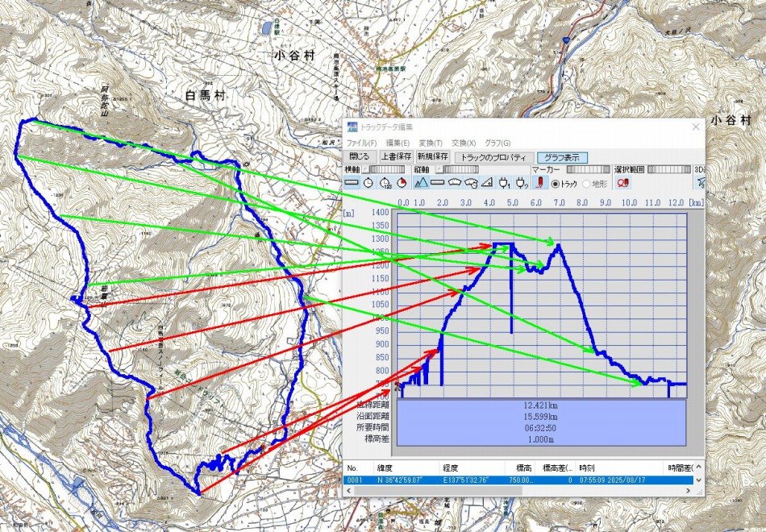Viewport: 766px width, 532px height.
Task: Click the トラックのプロパティ button
Action: coord(493,157)
